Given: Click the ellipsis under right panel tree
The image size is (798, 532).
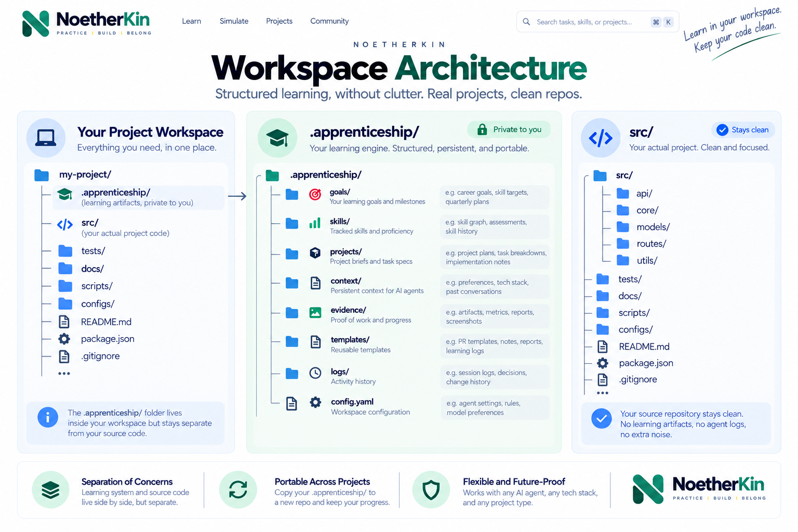Looking at the screenshot, I should [x=603, y=393].
